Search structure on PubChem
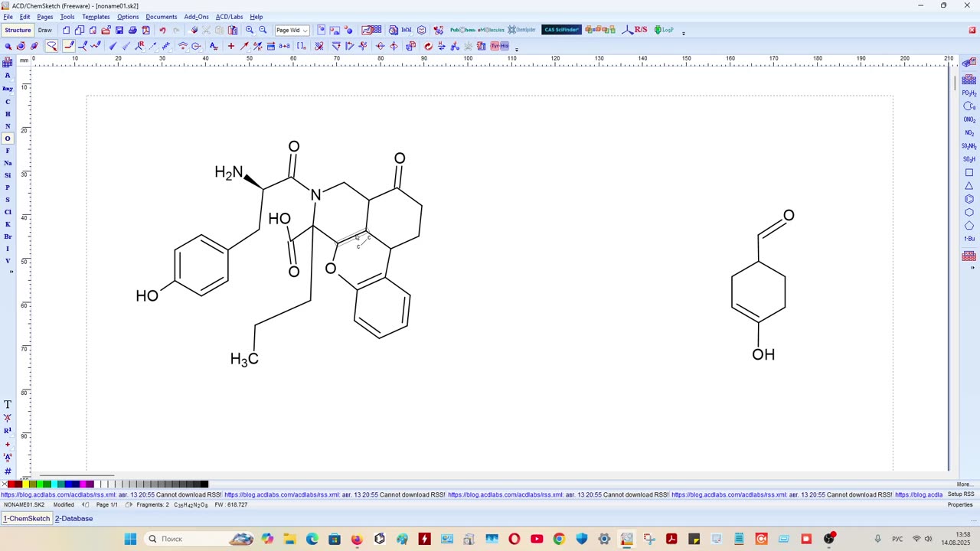This screenshot has width=980, height=551. pos(462,30)
